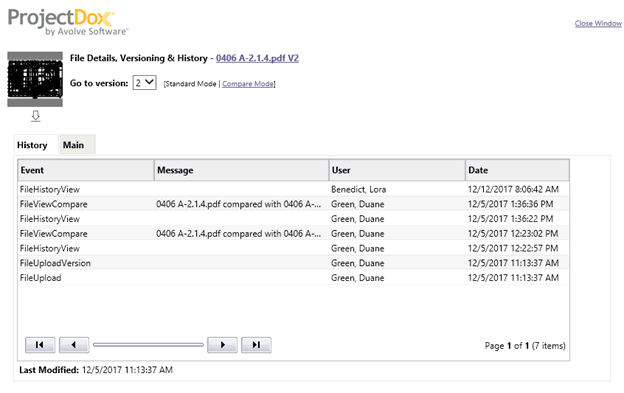
Task: Click the Close Window link
Action: click(x=598, y=23)
